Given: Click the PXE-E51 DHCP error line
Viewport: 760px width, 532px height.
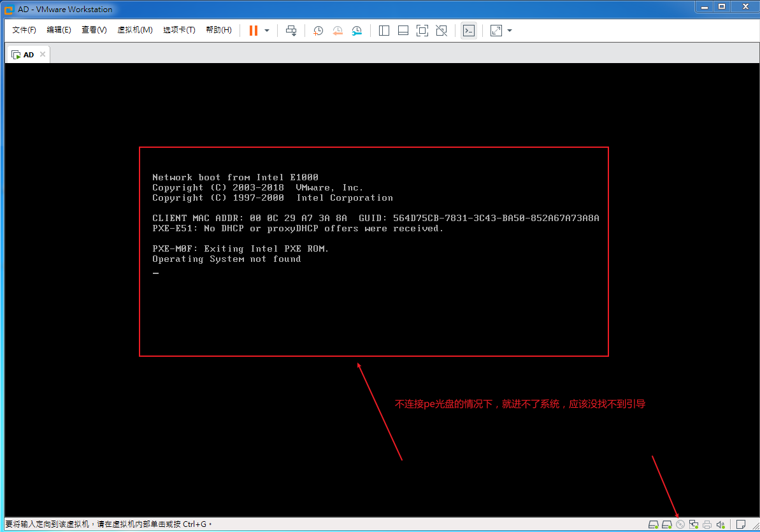Looking at the screenshot, I should (298, 229).
